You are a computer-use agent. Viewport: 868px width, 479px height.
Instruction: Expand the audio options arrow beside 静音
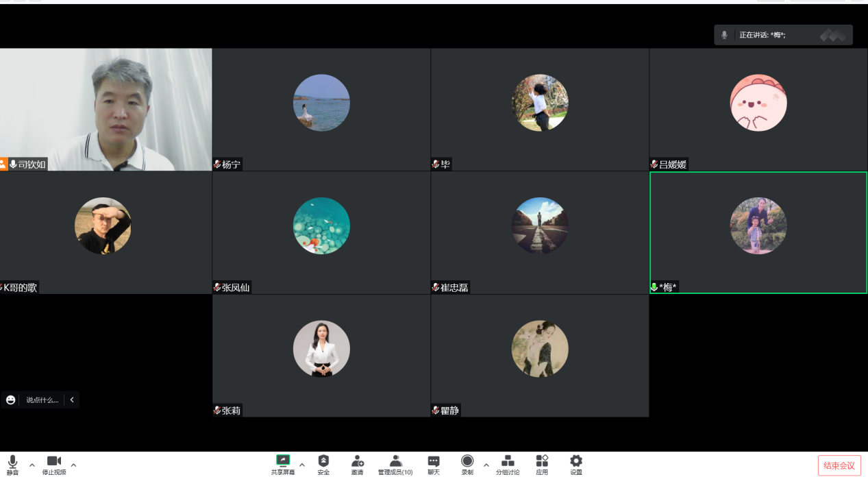tap(32, 465)
